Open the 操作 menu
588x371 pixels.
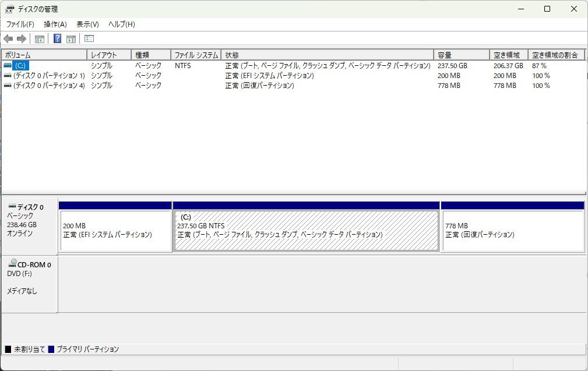(55, 24)
